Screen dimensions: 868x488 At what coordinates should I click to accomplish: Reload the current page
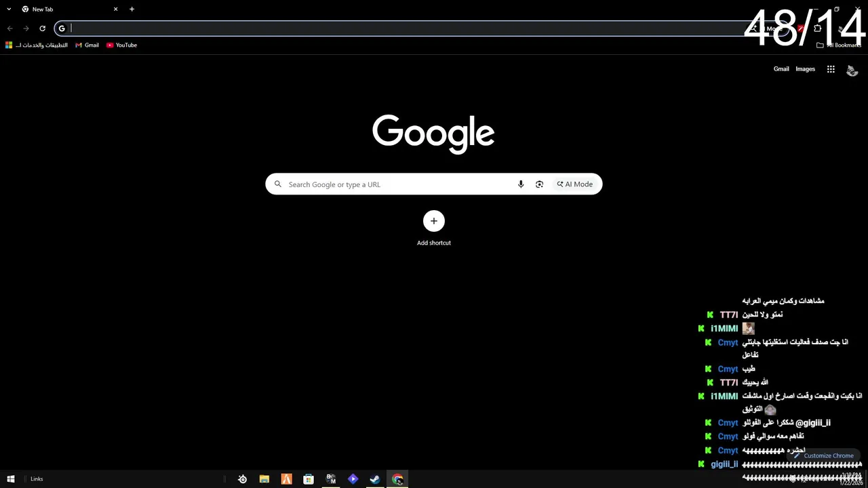[42, 28]
